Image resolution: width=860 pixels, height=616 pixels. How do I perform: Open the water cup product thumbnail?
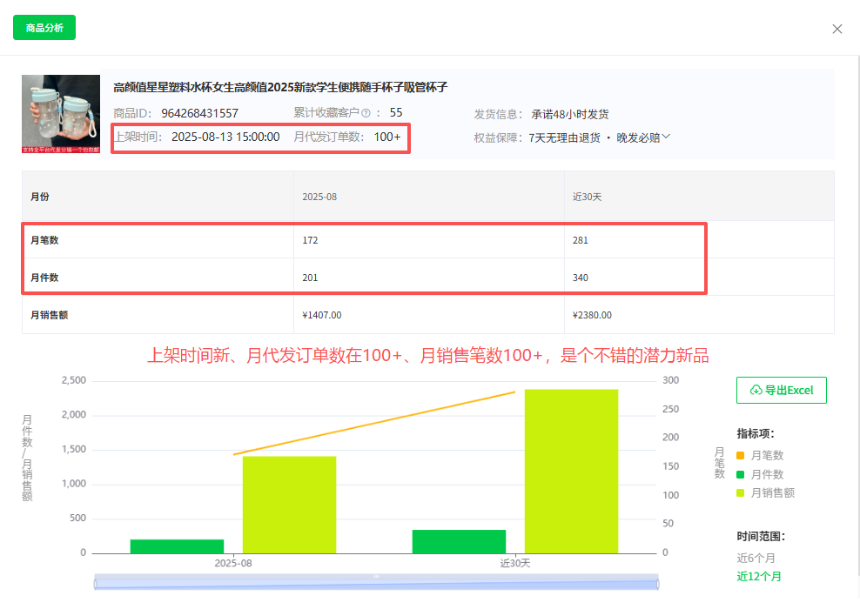pyautogui.click(x=61, y=114)
